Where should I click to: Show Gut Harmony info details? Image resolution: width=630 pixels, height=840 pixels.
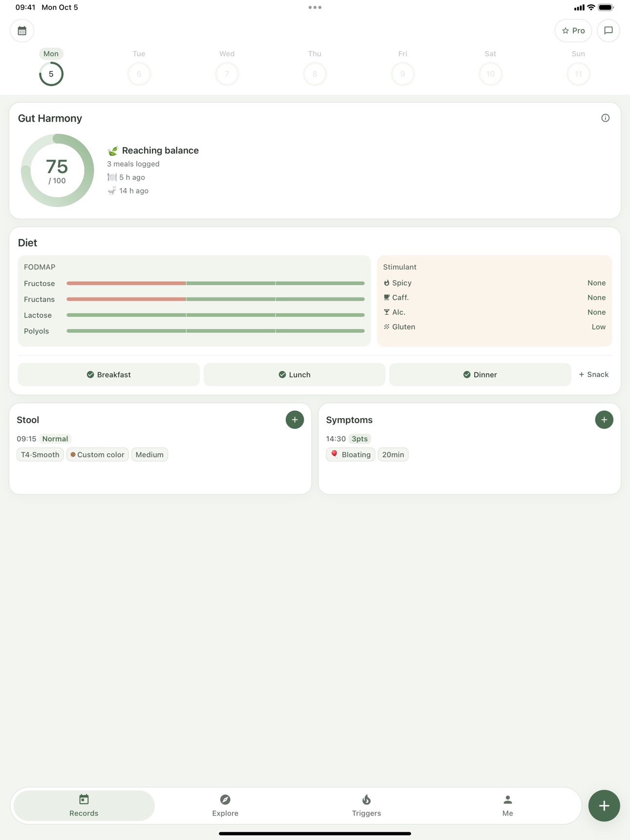coord(605,118)
